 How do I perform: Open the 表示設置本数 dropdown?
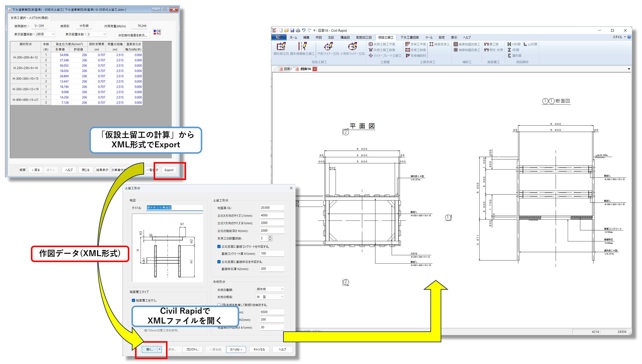pyautogui.click(x=97, y=34)
